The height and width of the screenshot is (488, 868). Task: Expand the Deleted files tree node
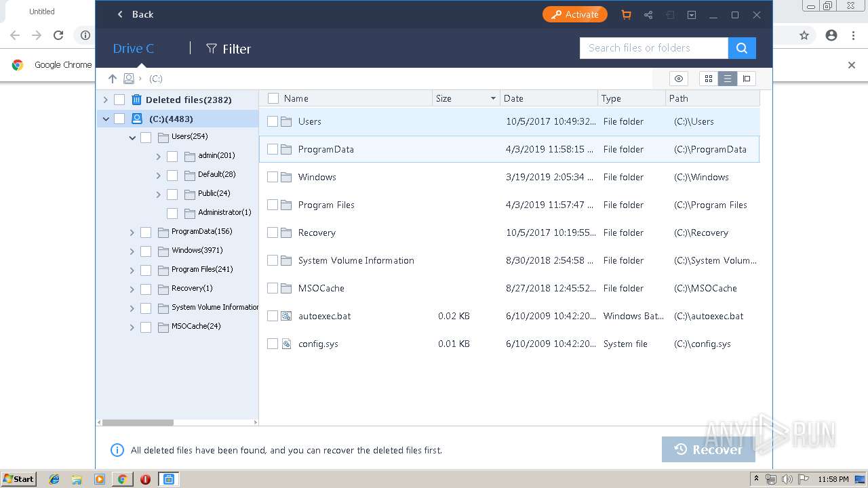click(105, 100)
